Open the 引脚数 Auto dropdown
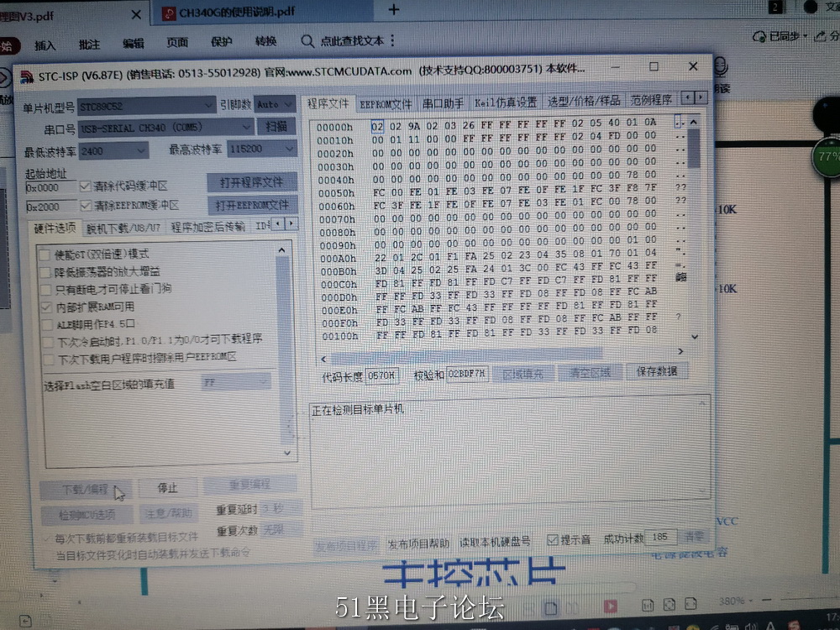840x630 pixels. tap(275, 104)
